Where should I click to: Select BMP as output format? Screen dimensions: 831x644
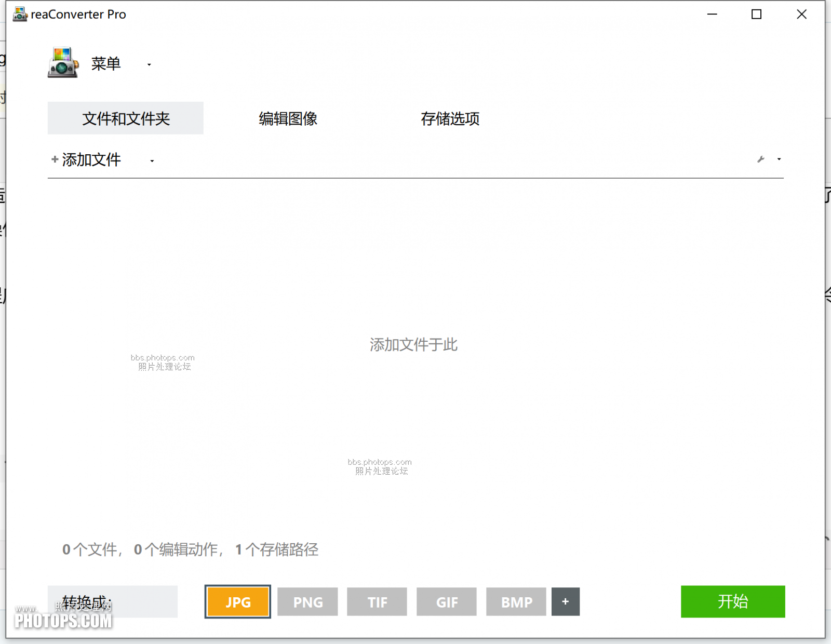tap(516, 602)
